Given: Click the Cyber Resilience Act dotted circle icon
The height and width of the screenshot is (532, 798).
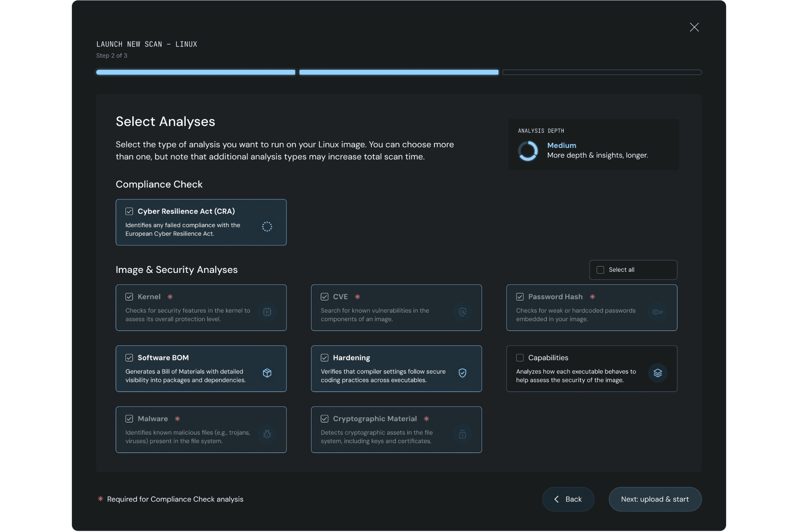Looking at the screenshot, I should [267, 226].
